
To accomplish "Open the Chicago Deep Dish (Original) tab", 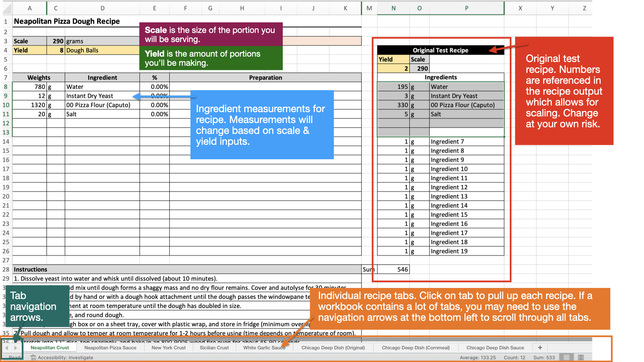I will (x=333, y=348).
